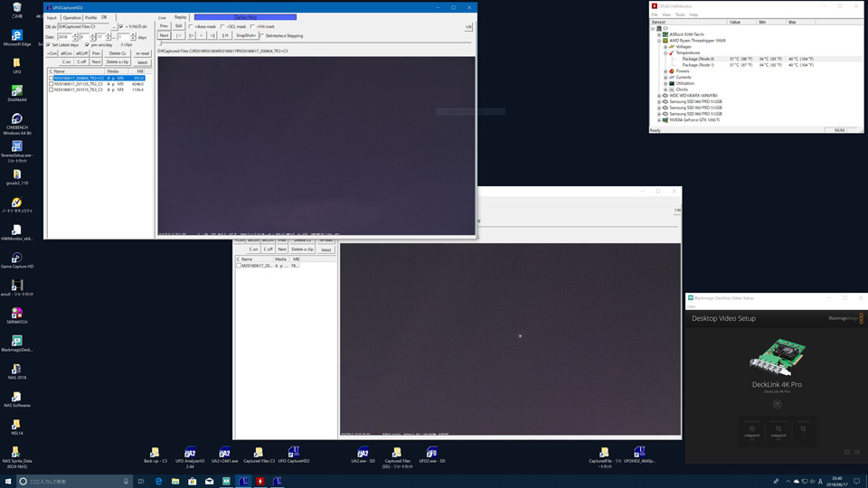Enable the +Area mask checkbox
Viewport: 868px width, 488px height.
click(x=191, y=26)
